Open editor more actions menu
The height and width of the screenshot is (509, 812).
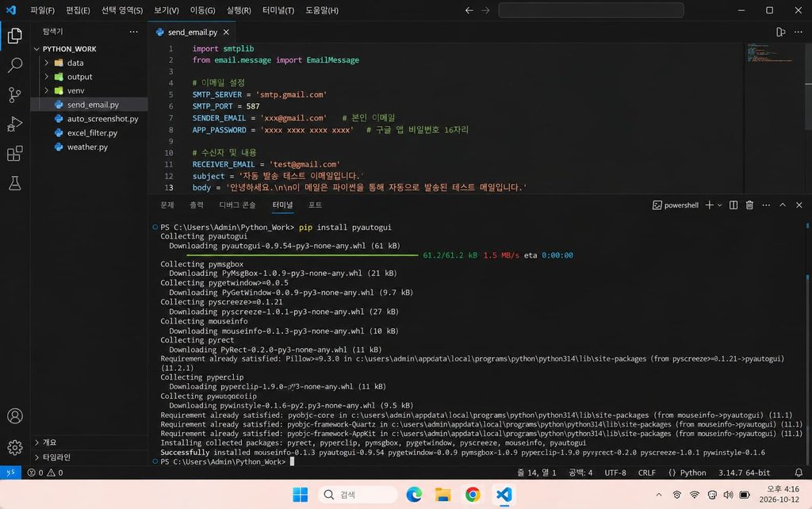[798, 32]
